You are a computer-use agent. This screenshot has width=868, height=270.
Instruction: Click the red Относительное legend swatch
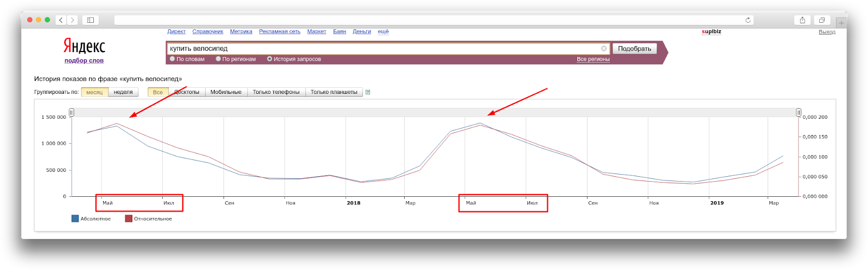(x=129, y=218)
